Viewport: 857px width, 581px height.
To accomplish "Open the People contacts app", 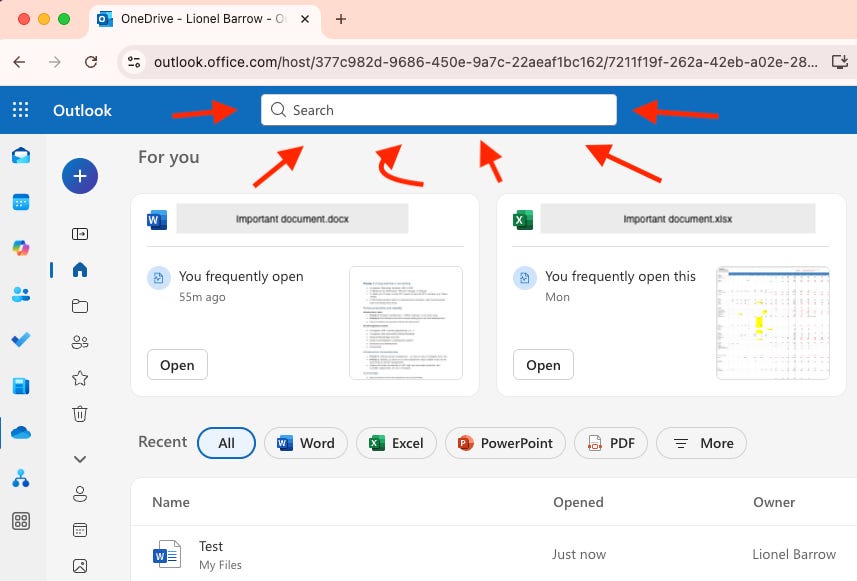I will (21, 294).
